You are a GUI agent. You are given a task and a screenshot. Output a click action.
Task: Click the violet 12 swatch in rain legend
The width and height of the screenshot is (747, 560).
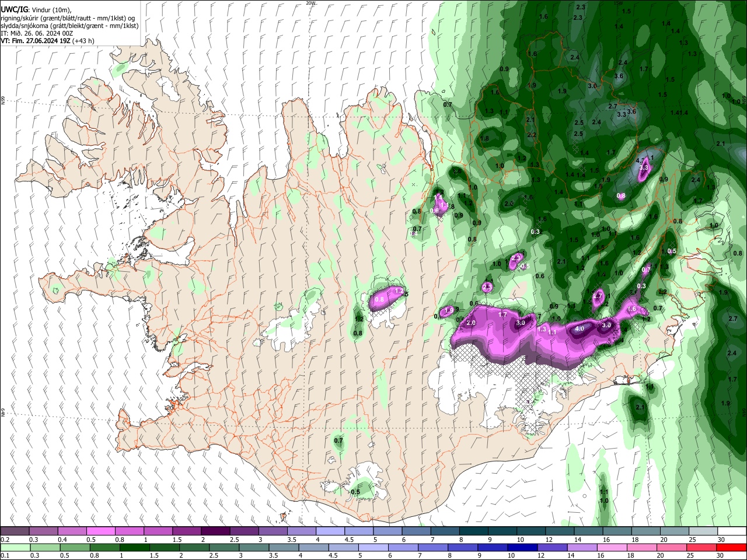tap(552, 547)
